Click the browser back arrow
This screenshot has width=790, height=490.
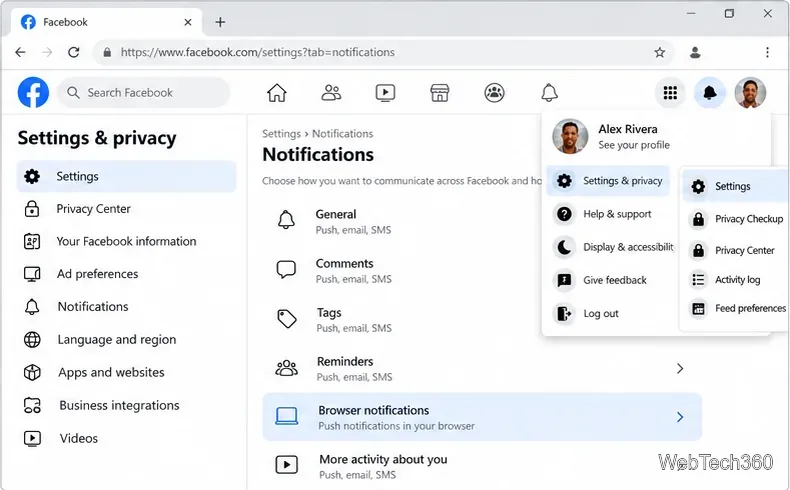[20, 52]
